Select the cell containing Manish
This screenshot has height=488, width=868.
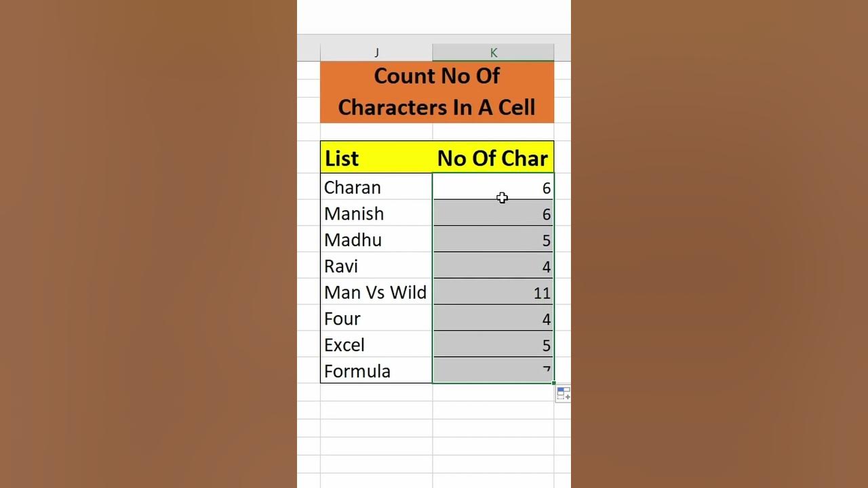[x=376, y=213]
